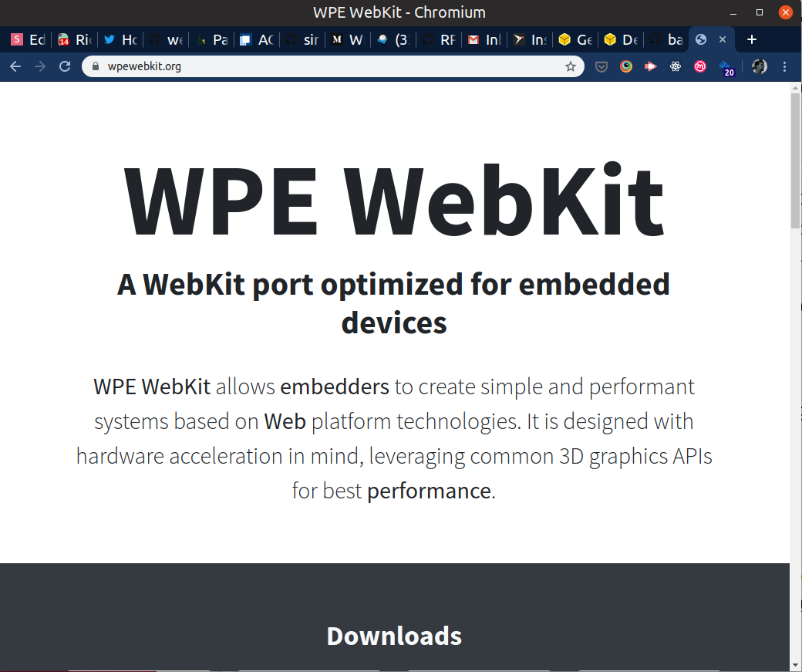
Task: Close the active WPE WebKit tab
Action: coord(723,39)
